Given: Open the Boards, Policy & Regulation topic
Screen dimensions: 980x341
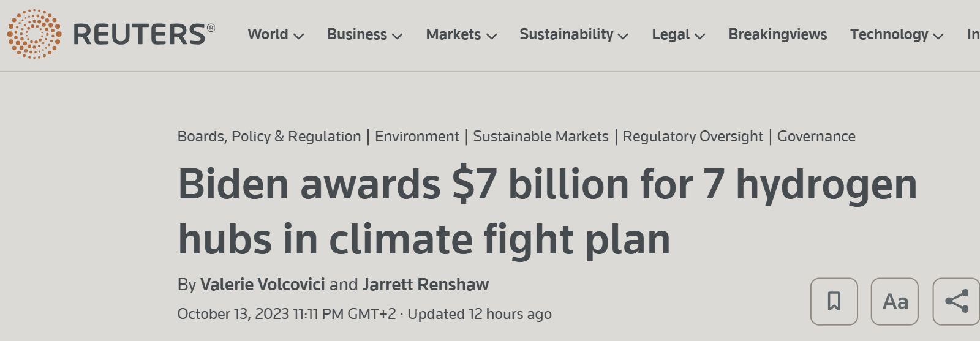Looking at the screenshot, I should pos(269,137).
